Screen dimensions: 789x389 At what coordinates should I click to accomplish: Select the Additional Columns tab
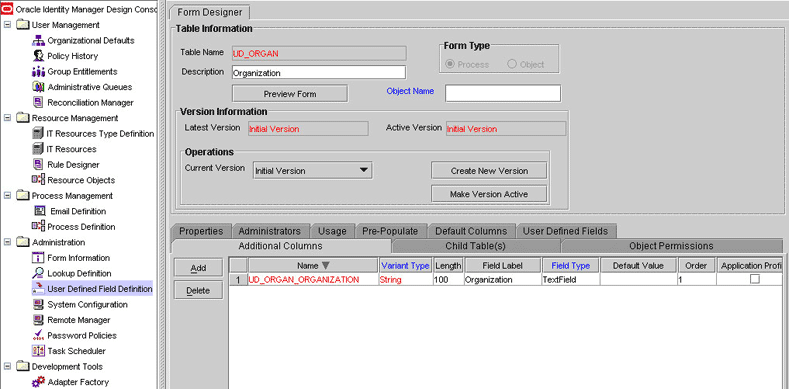click(x=280, y=246)
